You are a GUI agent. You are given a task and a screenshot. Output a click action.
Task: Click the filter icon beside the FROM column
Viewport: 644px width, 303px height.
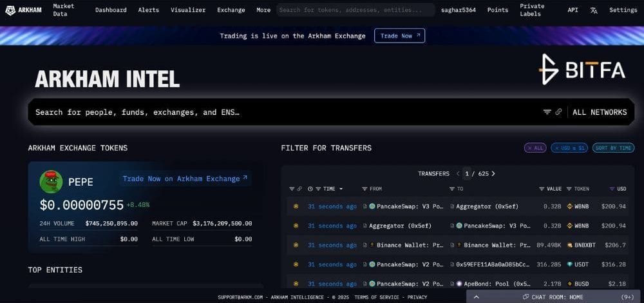pos(365,189)
